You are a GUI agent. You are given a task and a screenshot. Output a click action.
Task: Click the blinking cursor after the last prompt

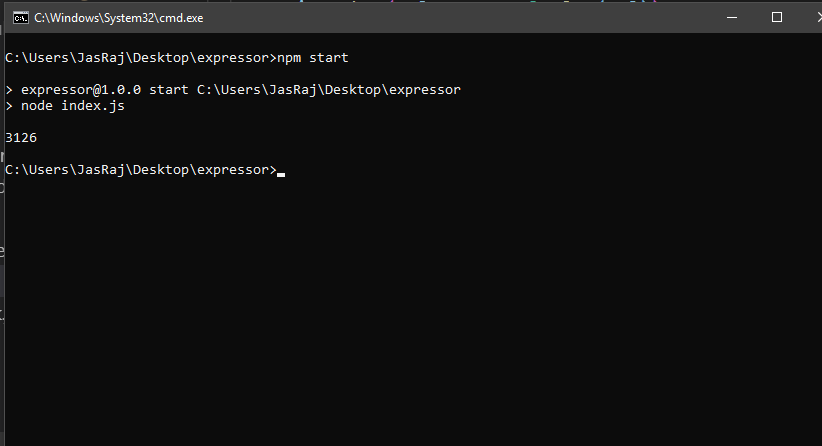coord(281,175)
